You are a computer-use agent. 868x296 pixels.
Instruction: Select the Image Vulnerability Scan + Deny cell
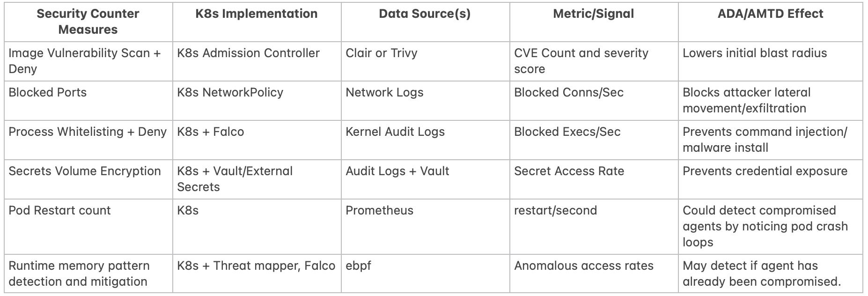pos(85,61)
